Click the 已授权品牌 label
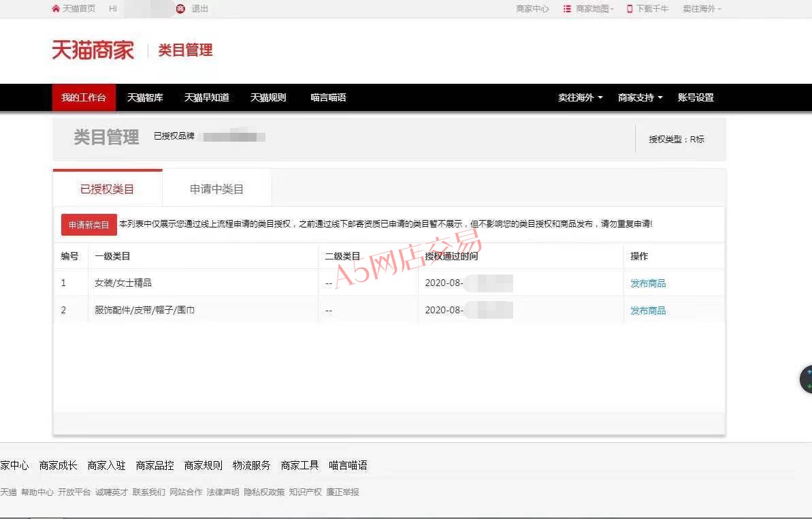 (x=174, y=136)
